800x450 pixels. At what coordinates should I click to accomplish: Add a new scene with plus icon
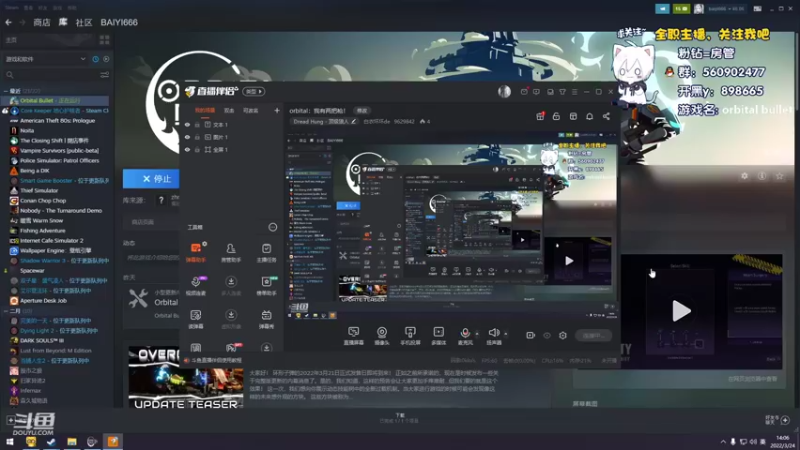pos(277,110)
